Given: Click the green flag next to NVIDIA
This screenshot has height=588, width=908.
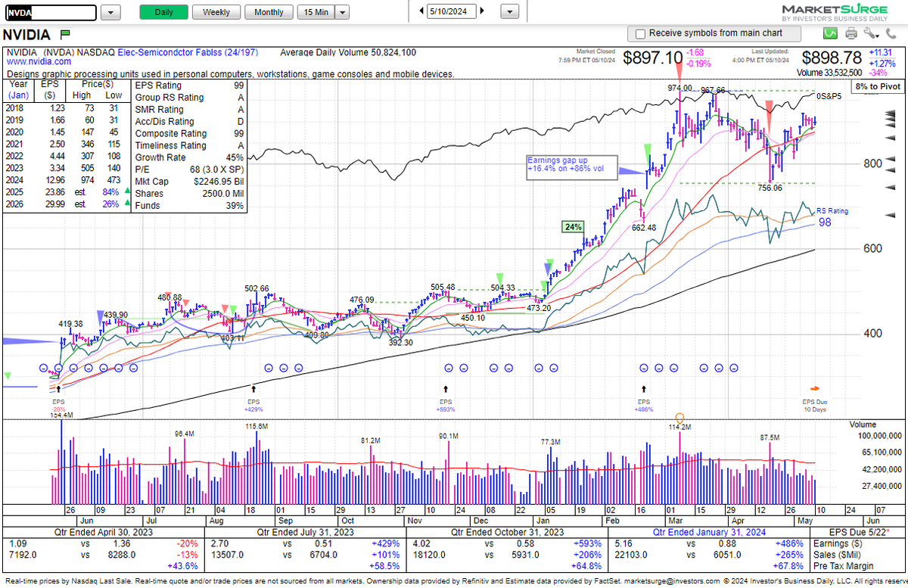Looking at the screenshot, I should [x=65, y=33].
